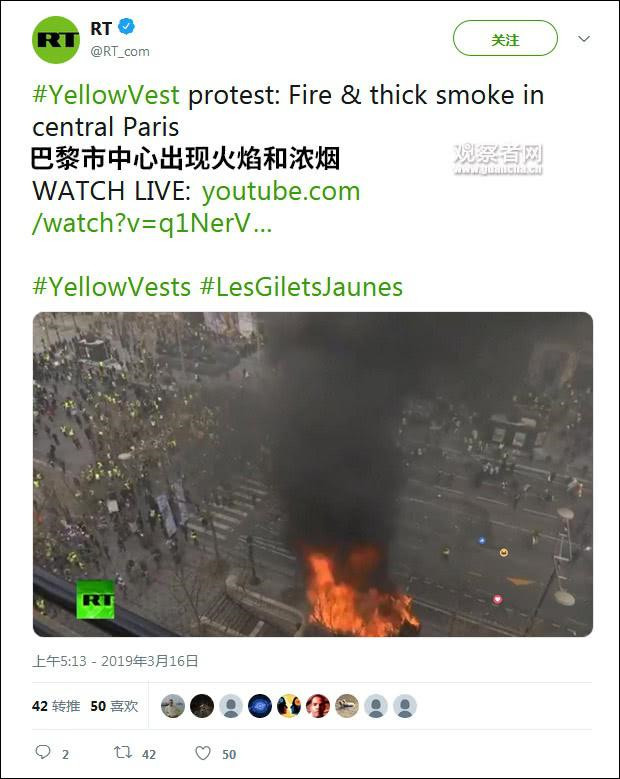The height and width of the screenshot is (779, 620).
Task: Click the blue verified badge next to RT
Action: coord(127,27)
